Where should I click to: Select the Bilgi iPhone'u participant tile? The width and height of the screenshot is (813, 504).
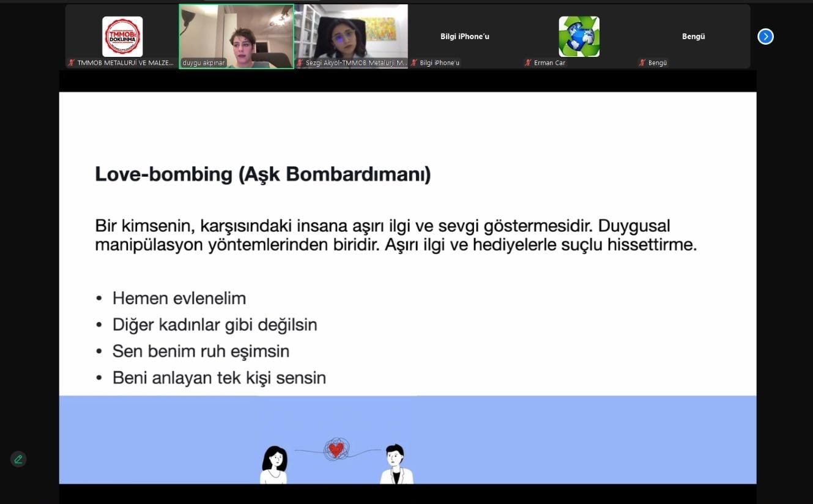[465, 37]
